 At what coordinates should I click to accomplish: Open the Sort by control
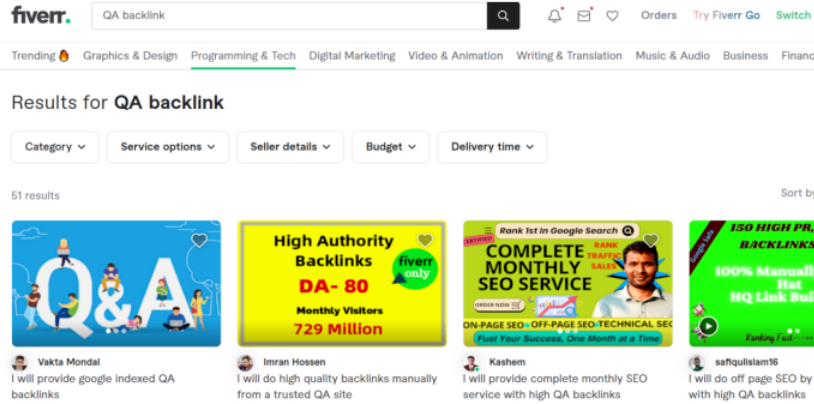797,193
